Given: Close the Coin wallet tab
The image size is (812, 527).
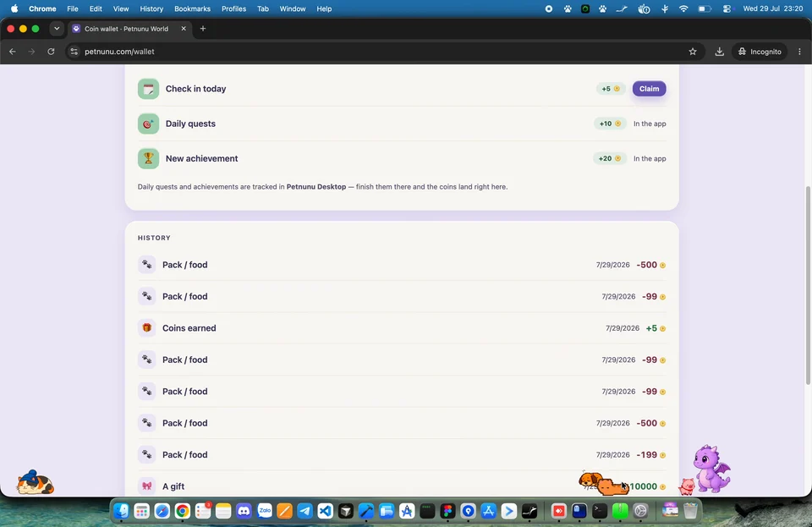Looking at the screenshot, I should point(184,29).
